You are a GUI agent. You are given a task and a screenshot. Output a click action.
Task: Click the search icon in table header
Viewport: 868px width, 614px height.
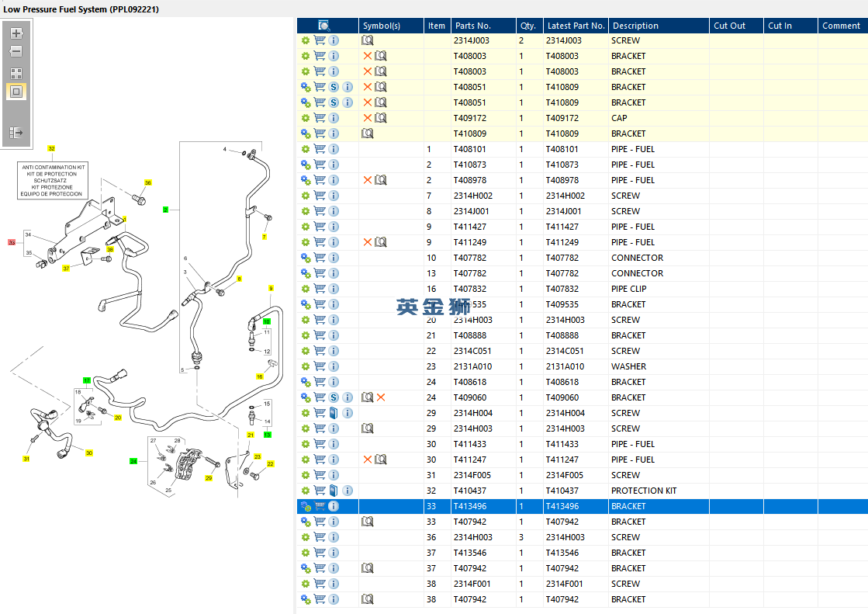click(x=324, y=26)
